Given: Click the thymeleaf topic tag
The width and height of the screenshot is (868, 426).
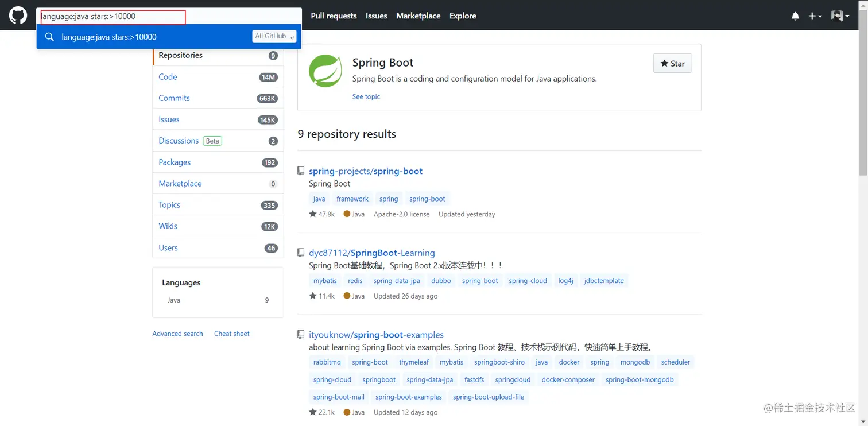Looking at the screenshot, I should 414,362.
